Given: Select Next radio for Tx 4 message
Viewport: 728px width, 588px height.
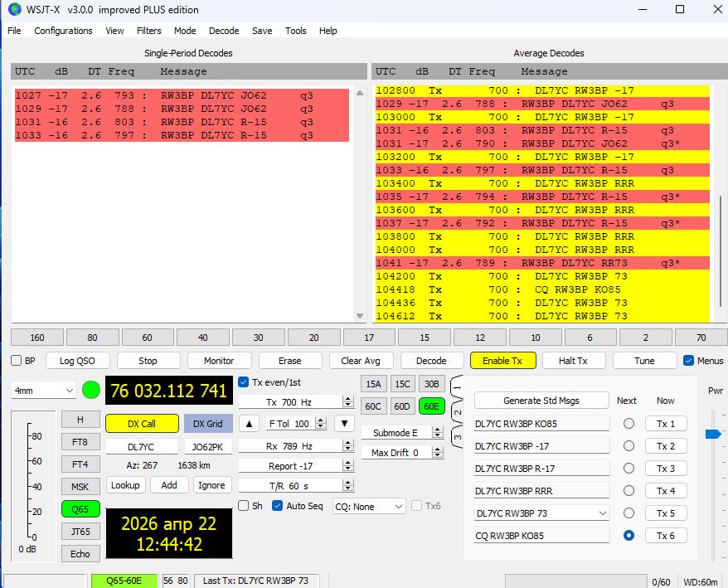Looking at the screenshot, I should tap(629, 490).
